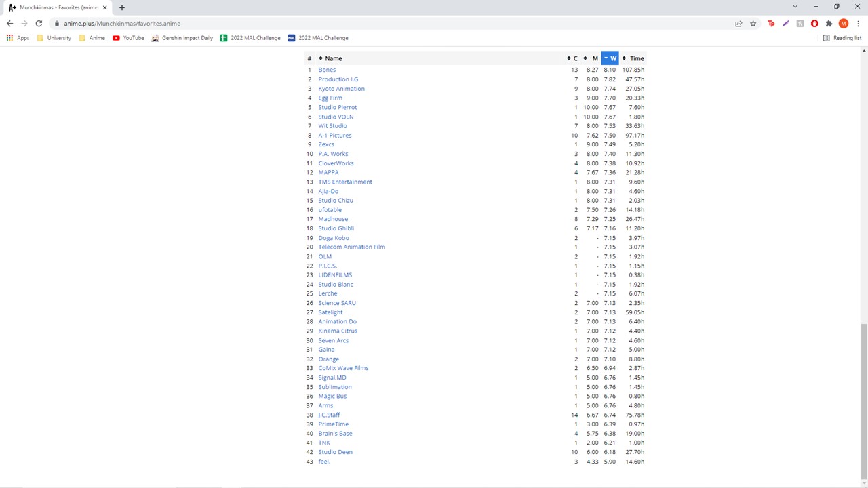Open the Apps grid shortcut
This screenshot has width=868, height=488.
[x=18, y=38]
